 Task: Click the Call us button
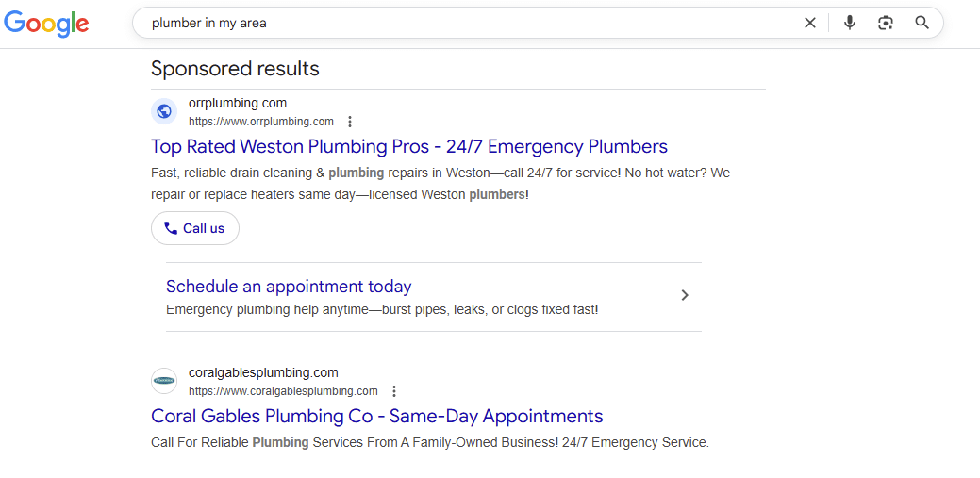click(x=195, y=228)
